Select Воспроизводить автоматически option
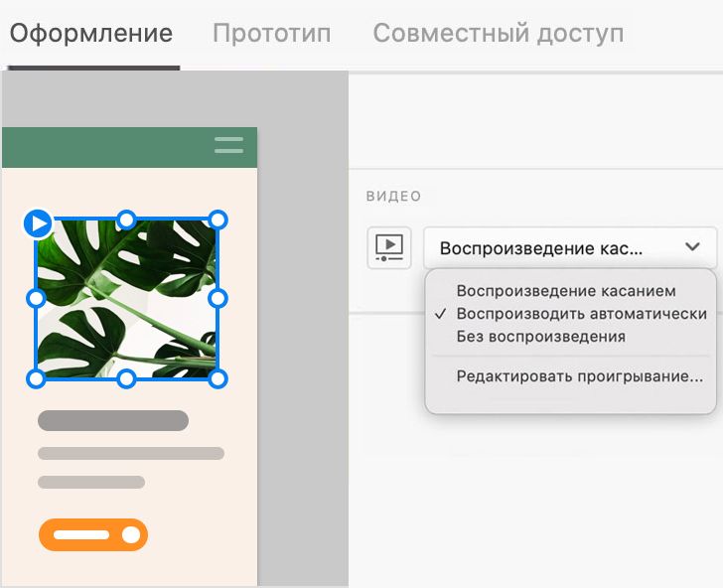This screenshot has width=723, height=588. [x=581, y=314]
